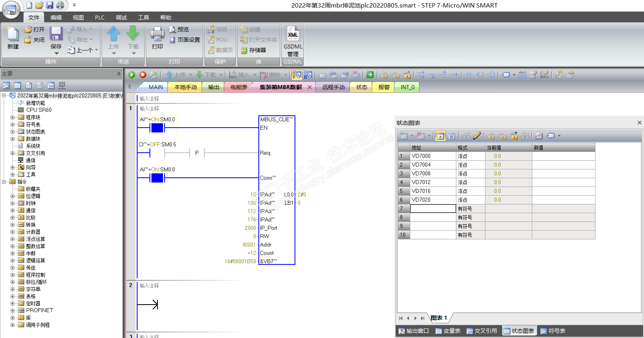
Task: Expand the 定时器 instruction folder
Action: [x=12, y=303]
